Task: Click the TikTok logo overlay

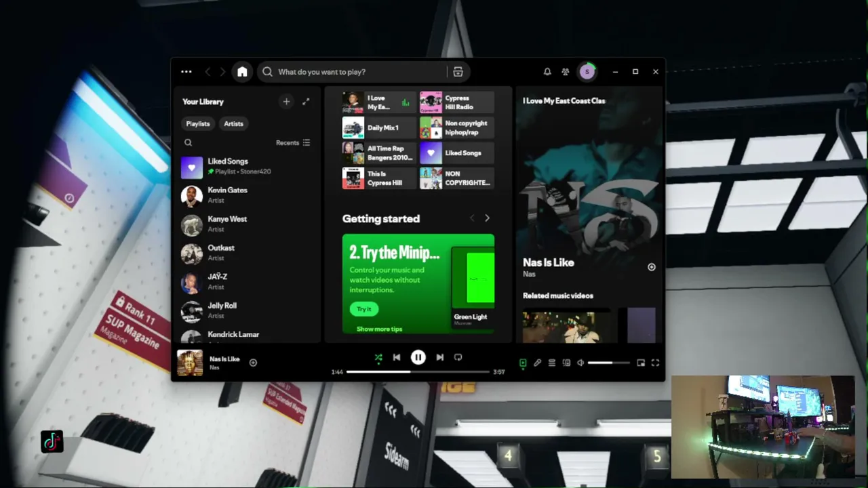Action: (52, 442)
